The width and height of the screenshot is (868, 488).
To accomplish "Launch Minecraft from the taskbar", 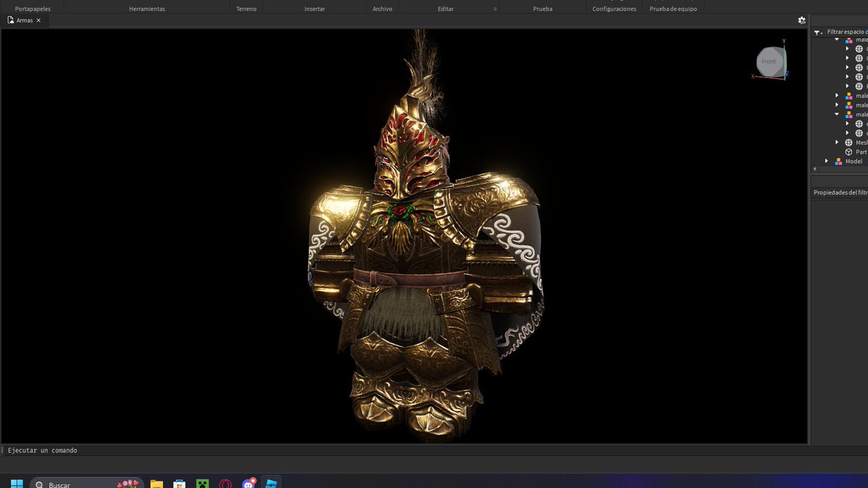I will click(x=203, y=484).
